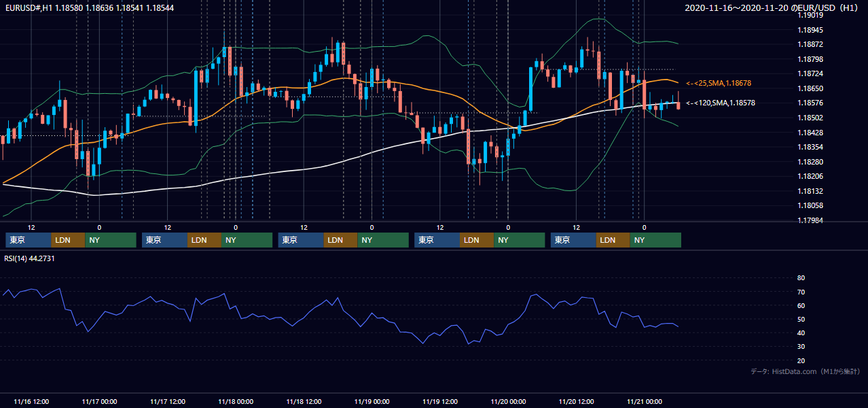Select the rightmost NY session block

656,240
